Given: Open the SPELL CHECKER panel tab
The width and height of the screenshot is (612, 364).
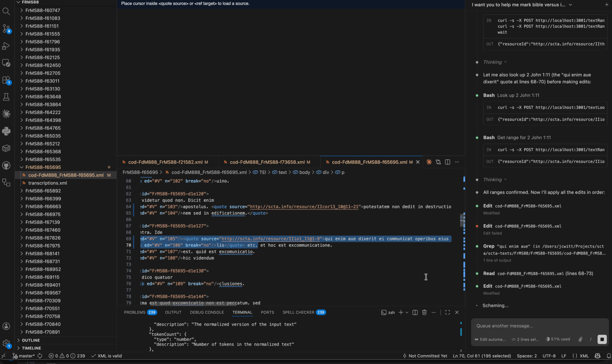Looking at the screenshot, I should [x=304, y=313].
